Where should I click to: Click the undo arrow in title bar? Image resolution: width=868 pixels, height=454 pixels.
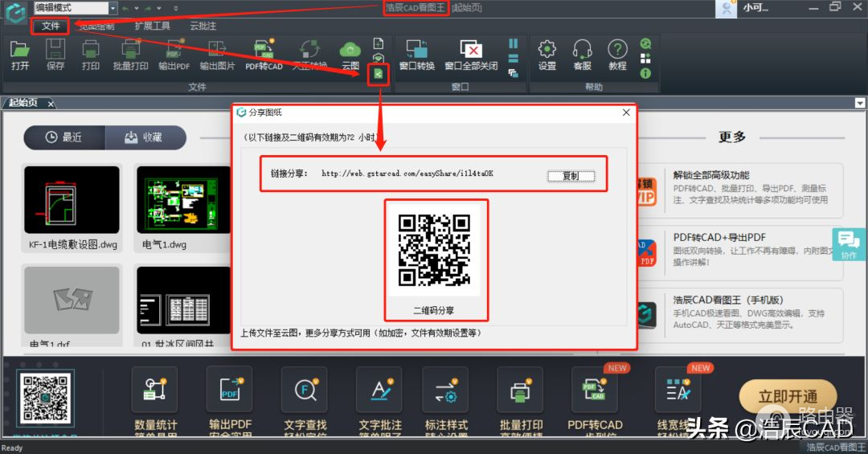(125, 8)
